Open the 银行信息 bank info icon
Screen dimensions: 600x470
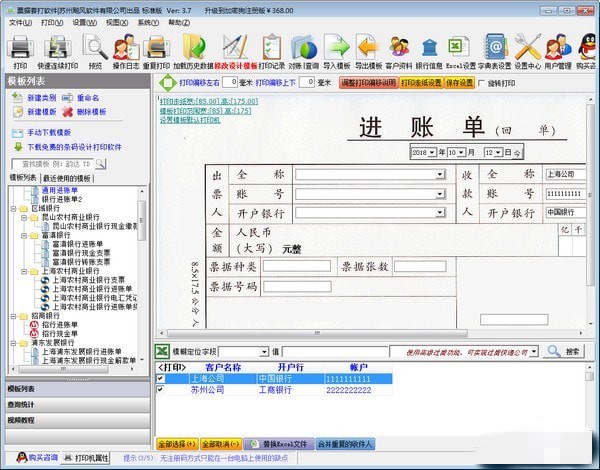point(429,47)
